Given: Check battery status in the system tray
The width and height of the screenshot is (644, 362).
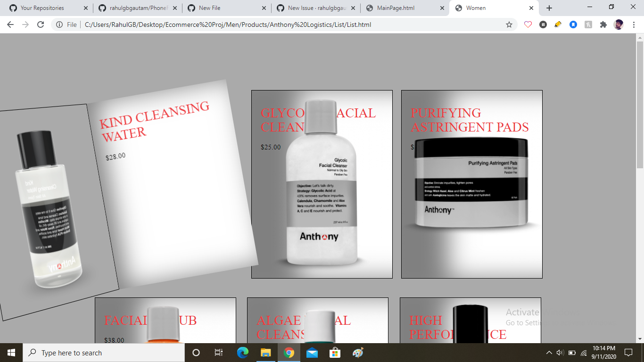Looking at the screenshot, I should [572, 353].
